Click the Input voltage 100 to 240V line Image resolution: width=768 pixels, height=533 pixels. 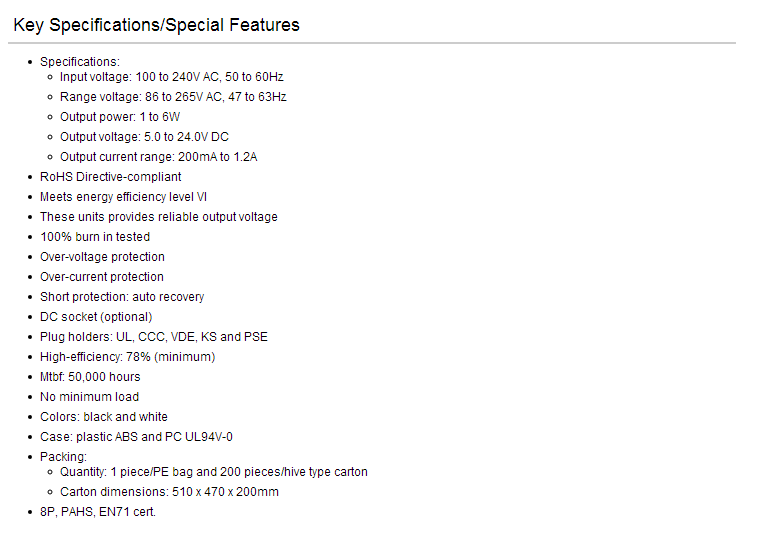click(x=171, y=77)
